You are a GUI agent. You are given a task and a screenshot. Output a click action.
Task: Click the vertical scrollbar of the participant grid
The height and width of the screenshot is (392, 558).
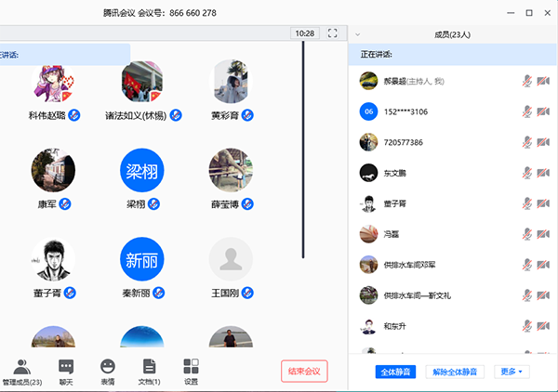(303, 149)
